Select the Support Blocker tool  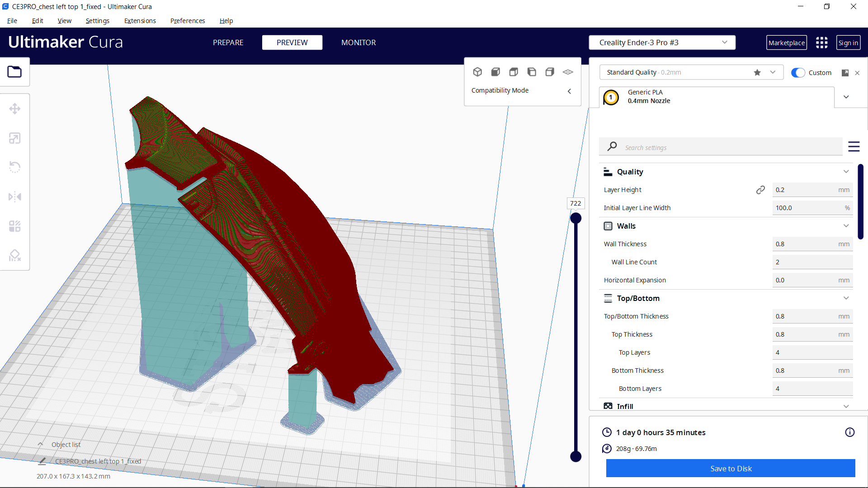coord(15,255)
